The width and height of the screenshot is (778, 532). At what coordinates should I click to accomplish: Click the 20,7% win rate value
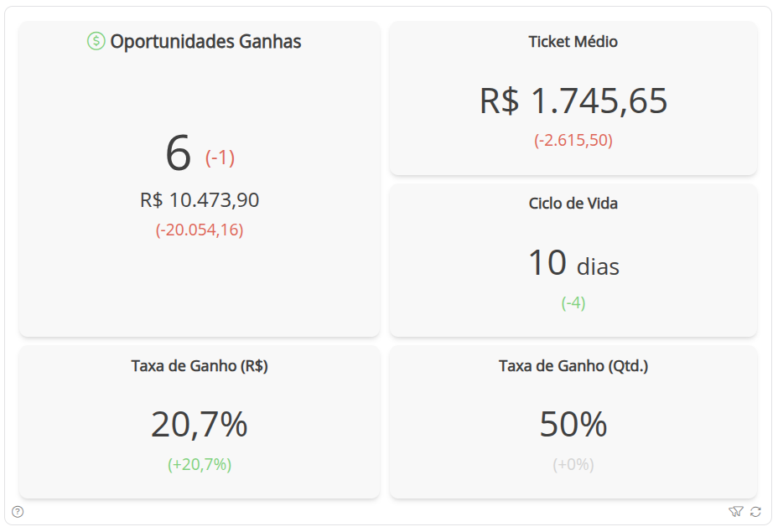[x=200, y=425]
